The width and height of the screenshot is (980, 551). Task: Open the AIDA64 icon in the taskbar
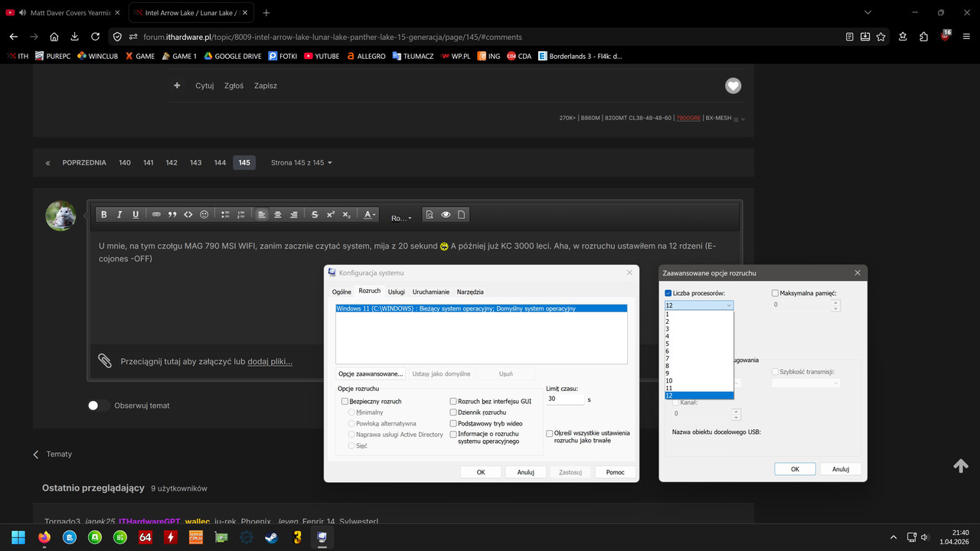tap(145, 537)
